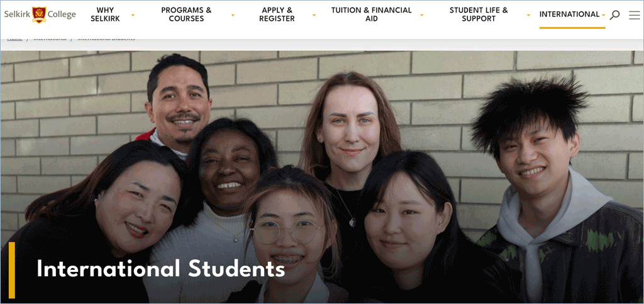Open Student Life & Support menu
Image resolution: width=644 pixels, height=304 pixels.
pos(479,14)
